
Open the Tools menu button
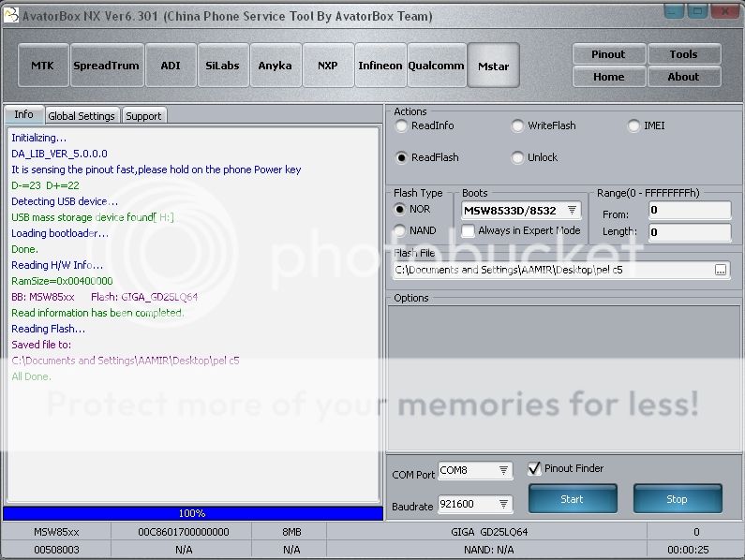click(683, 54)
